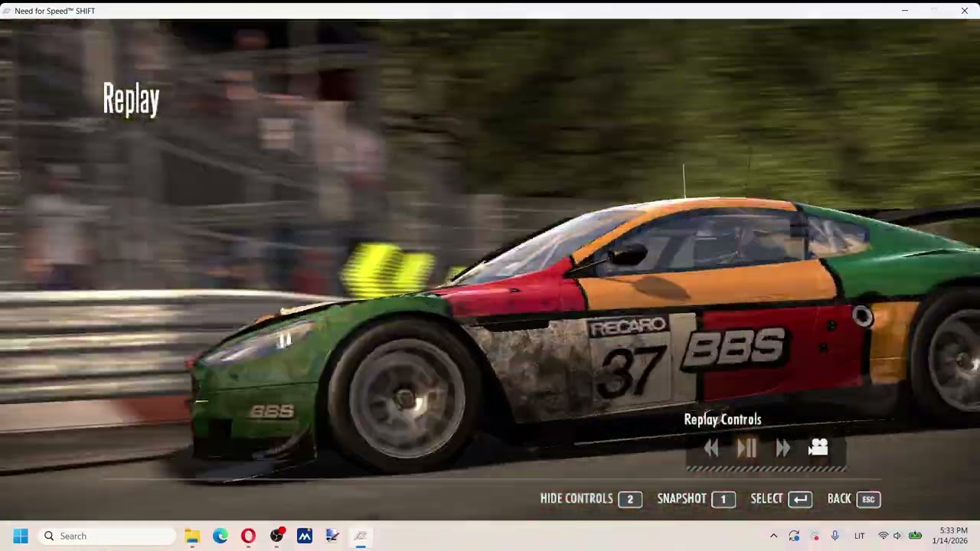The height and width of the screenshot is (551, 980).
Task: Close the Need for Speed SHIFT window
Action: pyautogui.click(x=964, y=11)
